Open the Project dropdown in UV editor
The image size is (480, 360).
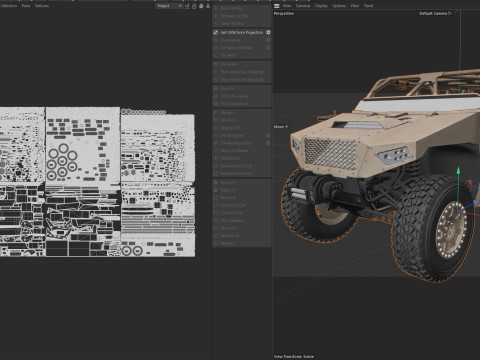pyautogui.click(x=169, y=6)
